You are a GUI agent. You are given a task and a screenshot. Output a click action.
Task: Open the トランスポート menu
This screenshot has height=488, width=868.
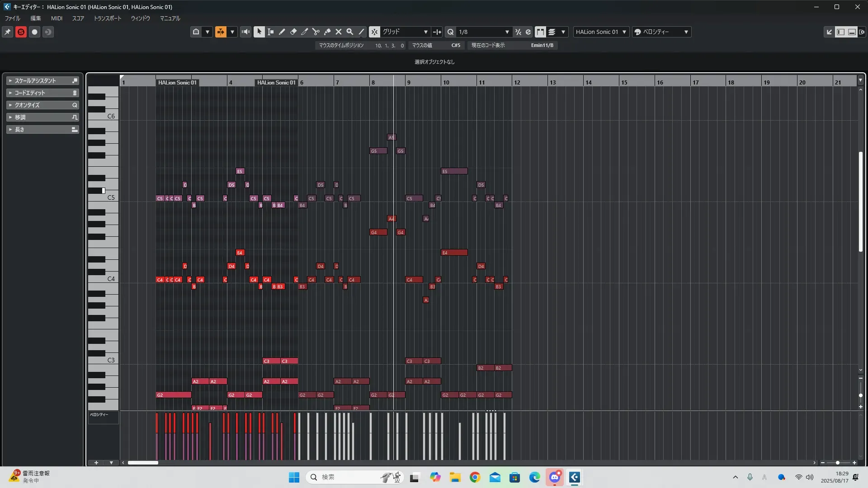tap(107, 18)
